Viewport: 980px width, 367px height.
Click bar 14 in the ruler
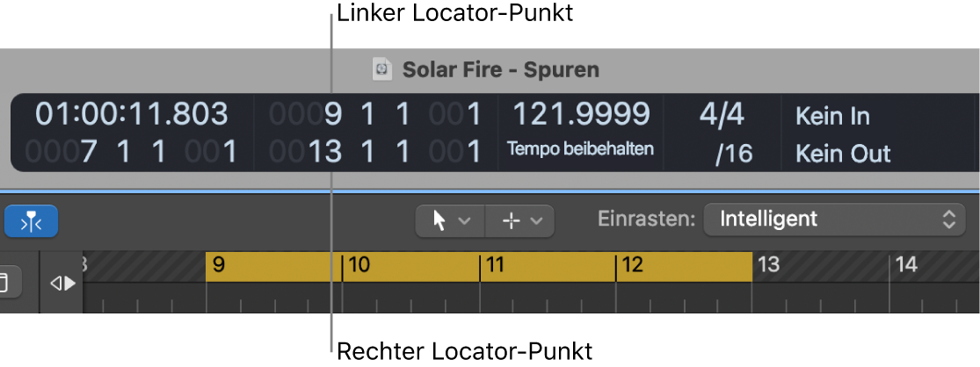coord(905,265)
